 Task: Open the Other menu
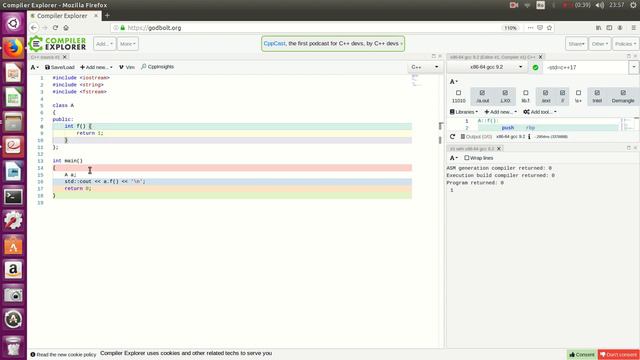point(599,44)
